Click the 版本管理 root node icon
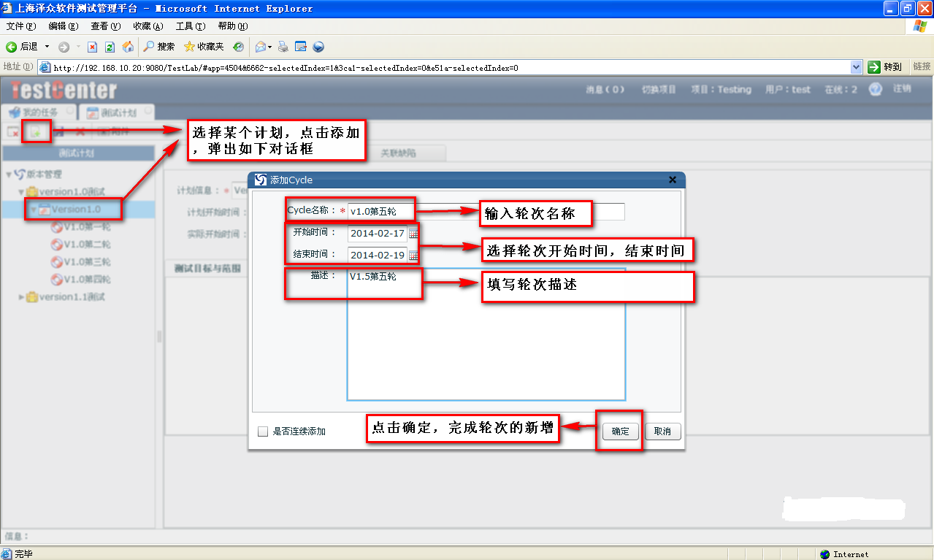The image size is (934, 560). 20,174
